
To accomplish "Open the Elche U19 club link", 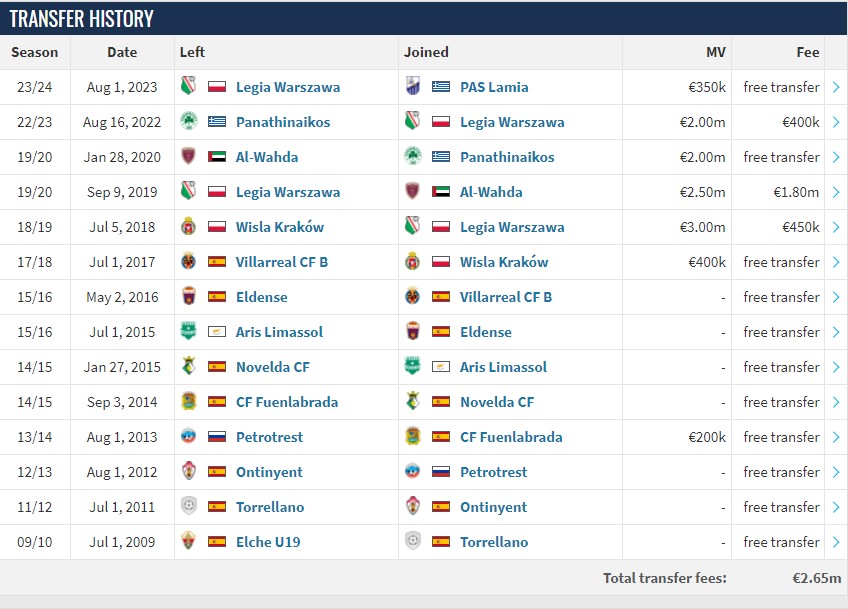I will click(x=268, y=542).
